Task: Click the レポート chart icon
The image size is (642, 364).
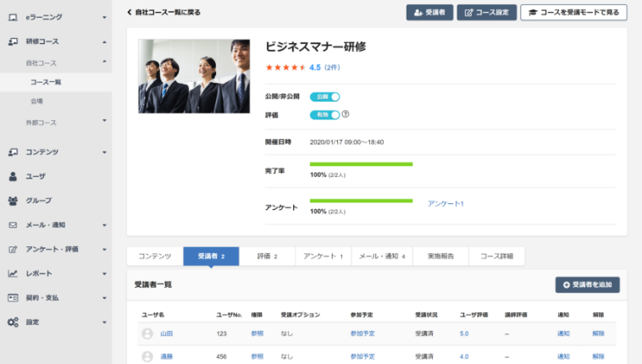Action: click(x=13, y=273)
